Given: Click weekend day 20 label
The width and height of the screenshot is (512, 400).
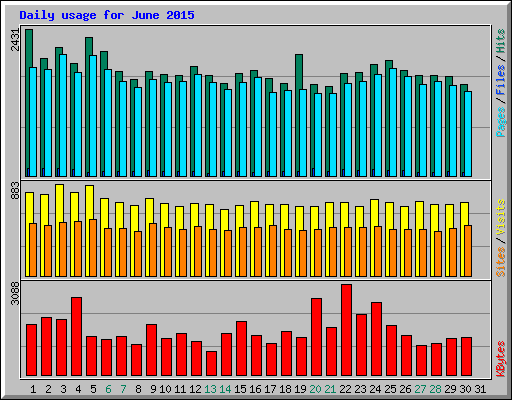Looking at the screenshot, I should [x=315, y=389].
